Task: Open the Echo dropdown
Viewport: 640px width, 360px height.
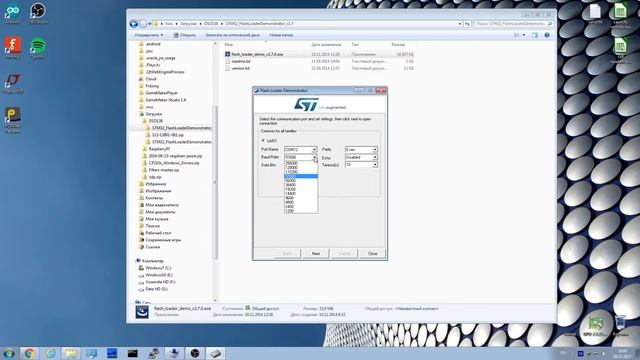Action: pyautogui.click(x=361, y=157)
